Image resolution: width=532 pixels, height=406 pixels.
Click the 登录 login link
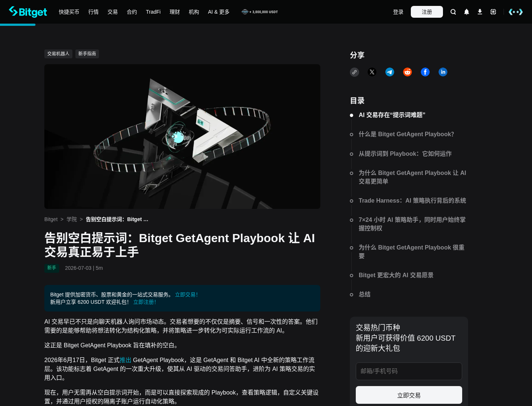398,12
